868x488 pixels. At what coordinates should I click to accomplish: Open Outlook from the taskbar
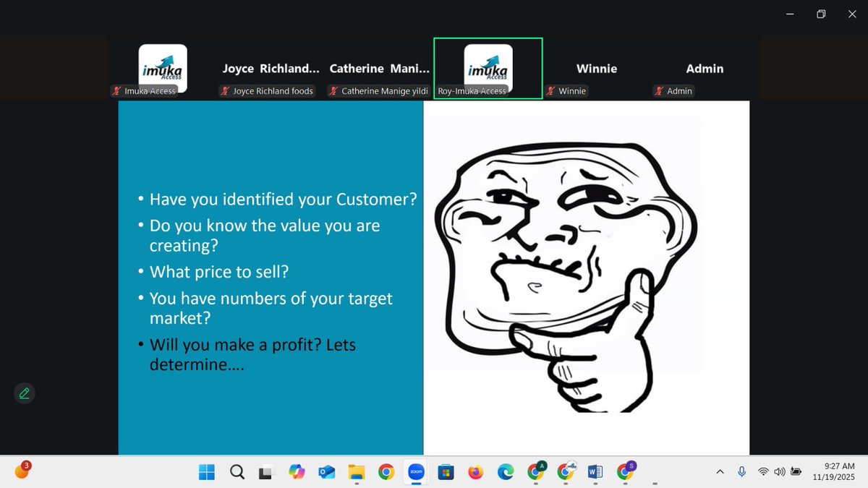pyautogui.click(x=326, y=472)
